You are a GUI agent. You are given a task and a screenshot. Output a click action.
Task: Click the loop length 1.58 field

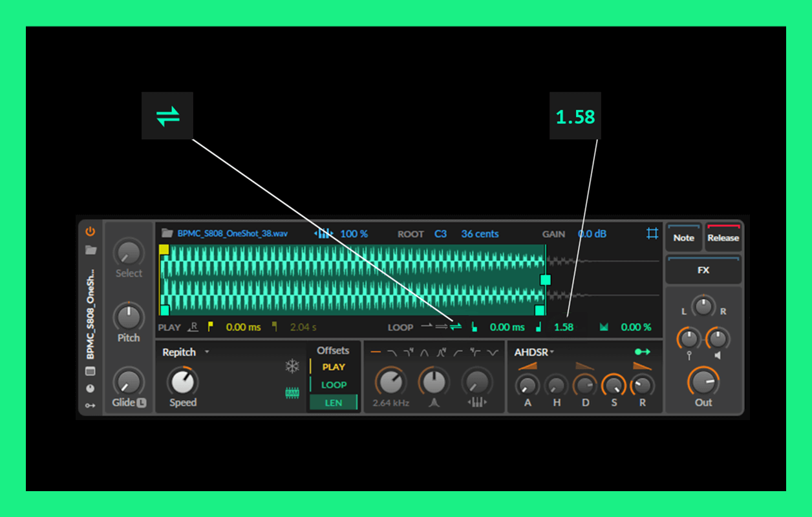pos(563,327)
